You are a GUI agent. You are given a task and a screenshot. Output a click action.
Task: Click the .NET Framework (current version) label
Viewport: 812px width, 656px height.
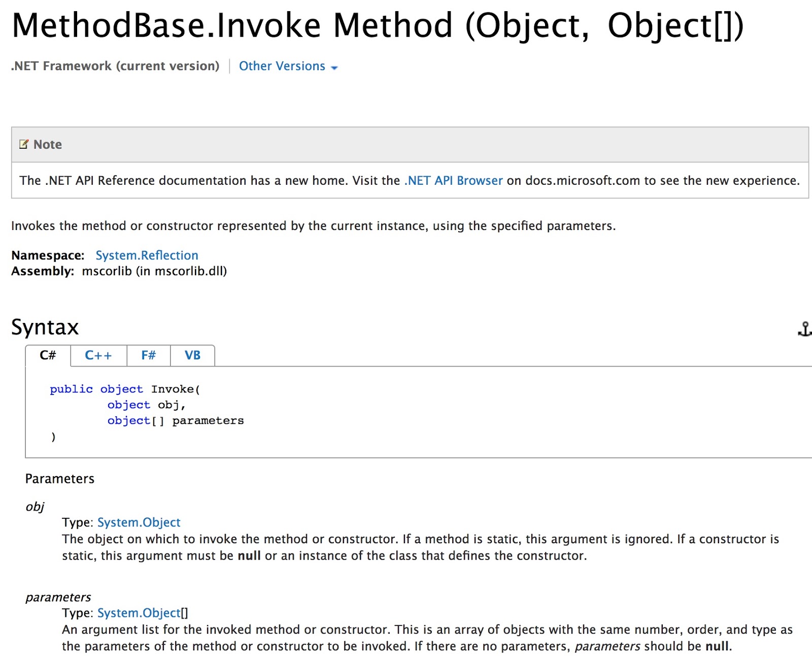click(115, 66)
